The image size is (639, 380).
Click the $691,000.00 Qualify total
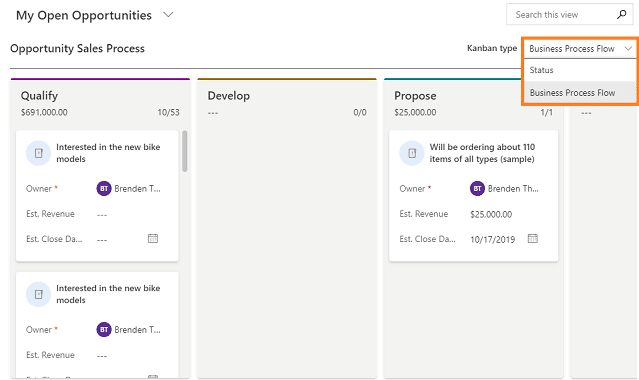click(44, 113)
